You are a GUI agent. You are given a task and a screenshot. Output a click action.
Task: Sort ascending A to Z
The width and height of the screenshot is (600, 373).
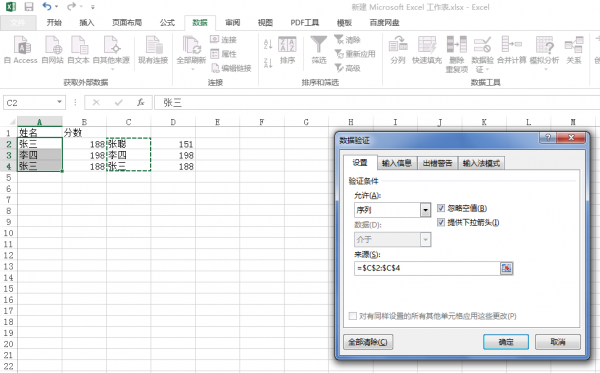[268, 44]
